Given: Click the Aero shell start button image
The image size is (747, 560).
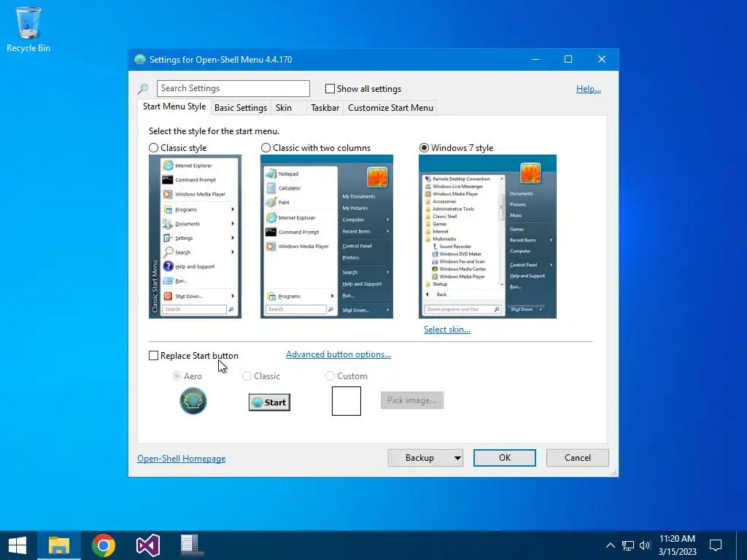Looking at the screenshot, I should point(193,401).
